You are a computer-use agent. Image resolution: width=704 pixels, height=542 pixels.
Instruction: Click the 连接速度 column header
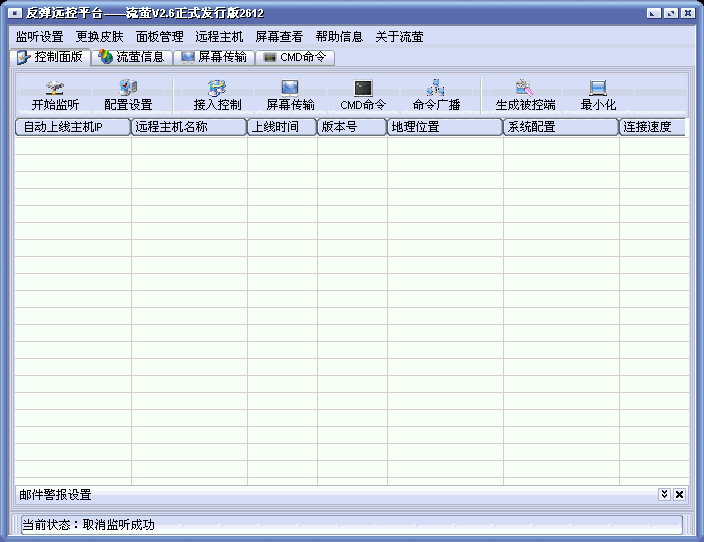click(x=653, y=127)
